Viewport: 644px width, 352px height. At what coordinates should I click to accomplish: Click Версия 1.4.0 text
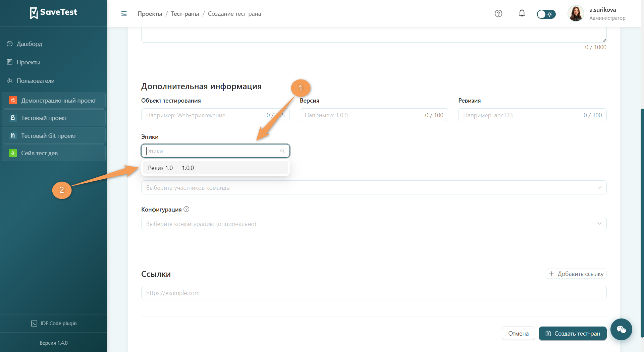click(x=54, y=343)
